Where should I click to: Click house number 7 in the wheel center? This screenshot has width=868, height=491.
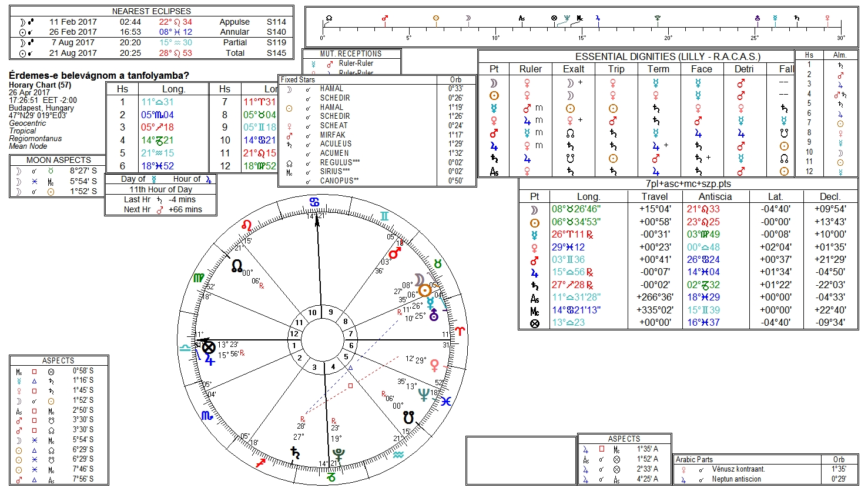point(351,333)
